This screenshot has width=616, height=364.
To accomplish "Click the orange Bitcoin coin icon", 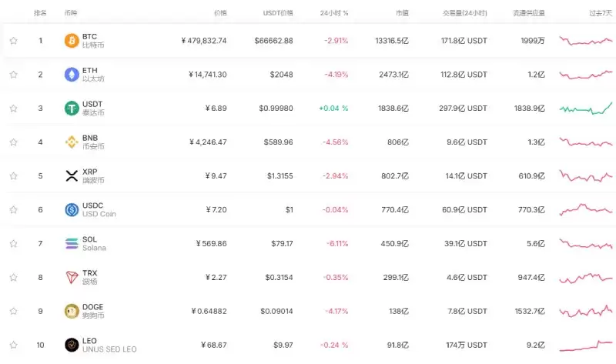I will tap(72, 41).
